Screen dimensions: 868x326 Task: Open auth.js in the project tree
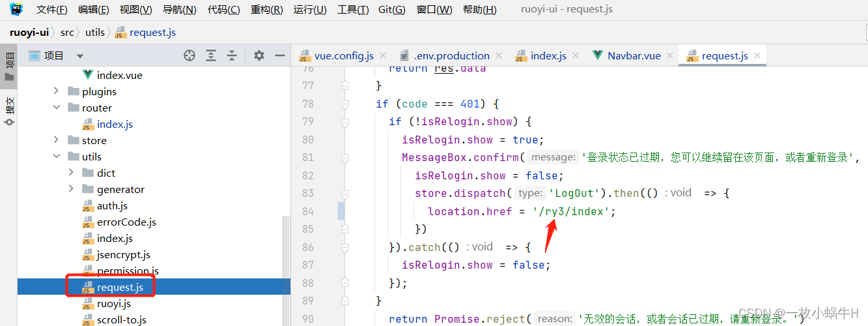point(112,205)
